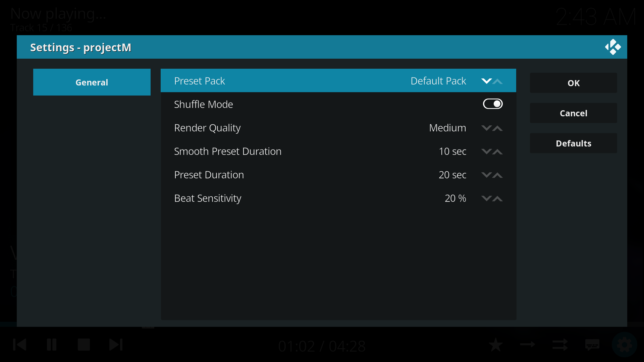The width and height of the screenshot is (644, 362).
Task: Open the visualization settings gear
Action: click(x=624, y=345)
